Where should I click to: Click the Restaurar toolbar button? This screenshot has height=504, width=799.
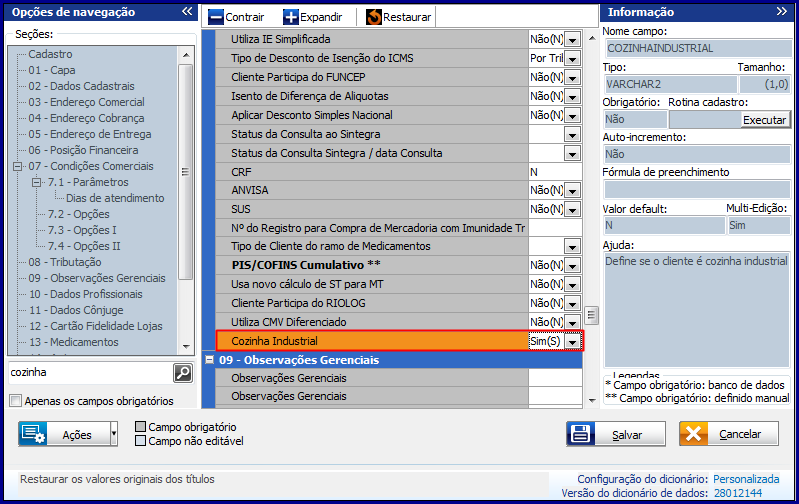[x=399, y=17]
